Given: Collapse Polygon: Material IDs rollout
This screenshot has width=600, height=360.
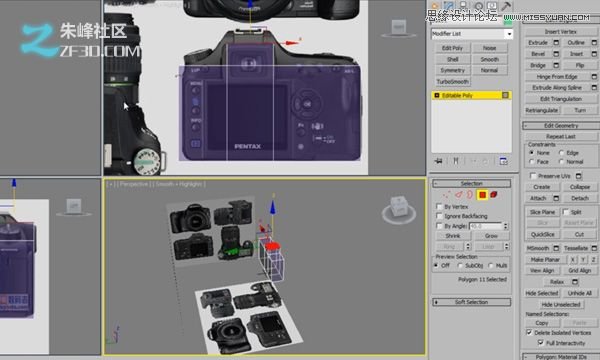Looking at the screenshot, I should point(561,357).
